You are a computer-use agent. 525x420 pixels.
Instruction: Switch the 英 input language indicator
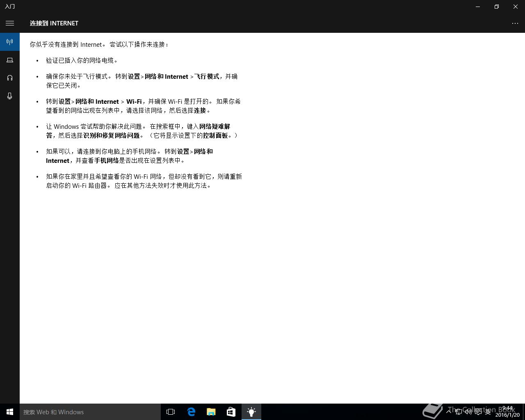click(488, 412)
